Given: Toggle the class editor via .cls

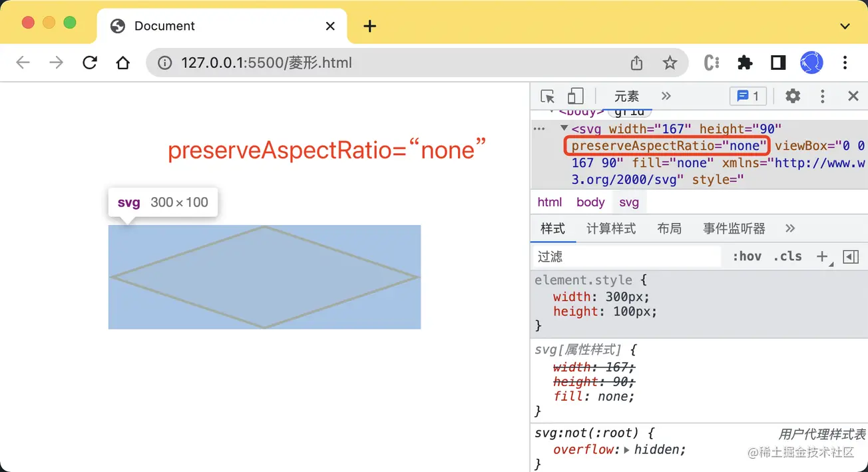Looking at the screenshot, I should tap(787, 256).
